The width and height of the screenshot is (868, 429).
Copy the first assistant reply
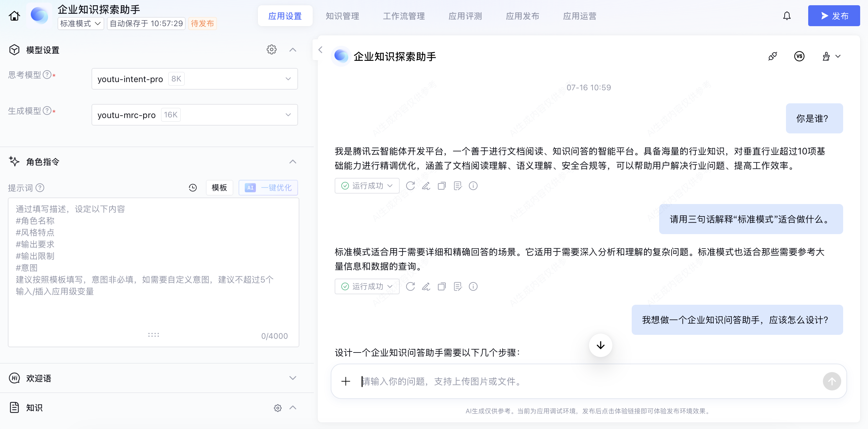(x=442, y=186)
